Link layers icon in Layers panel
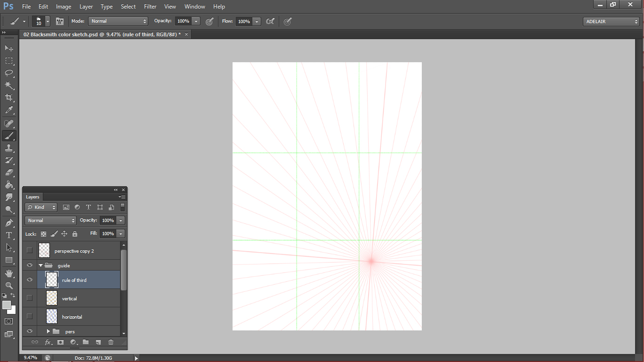Image resolution: width=644 pixels, height=362 pixels. click(x=35, y=342)
